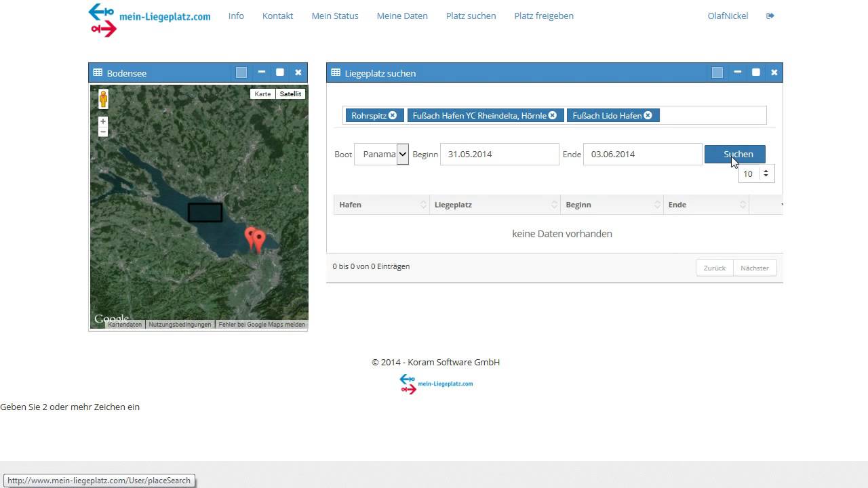Click the grid icon of Liegeplatz suchen panel
Screen dimensions: 868x488
(x=336, y=73)
